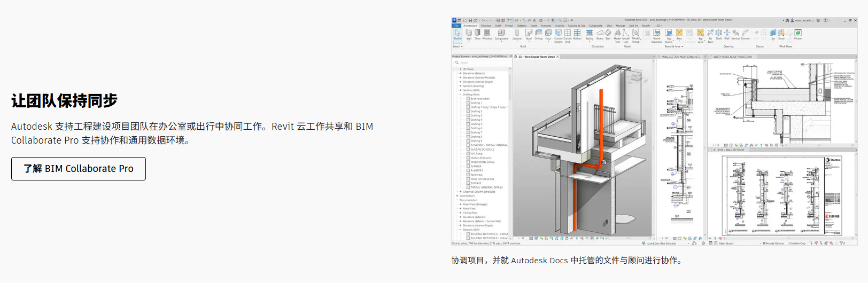Activate the Modify arrow tool

458,34
